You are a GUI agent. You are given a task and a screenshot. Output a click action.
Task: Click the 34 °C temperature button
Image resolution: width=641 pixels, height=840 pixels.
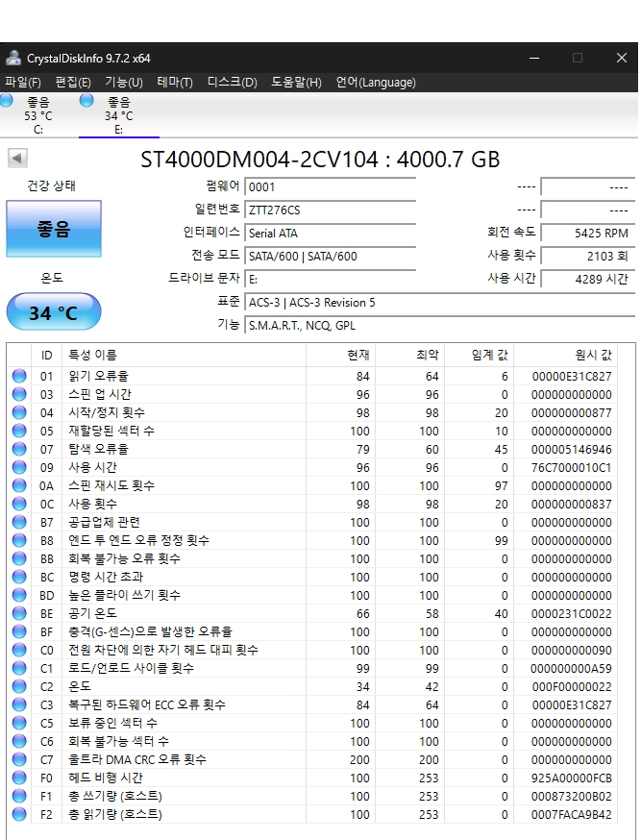point(54,311)
